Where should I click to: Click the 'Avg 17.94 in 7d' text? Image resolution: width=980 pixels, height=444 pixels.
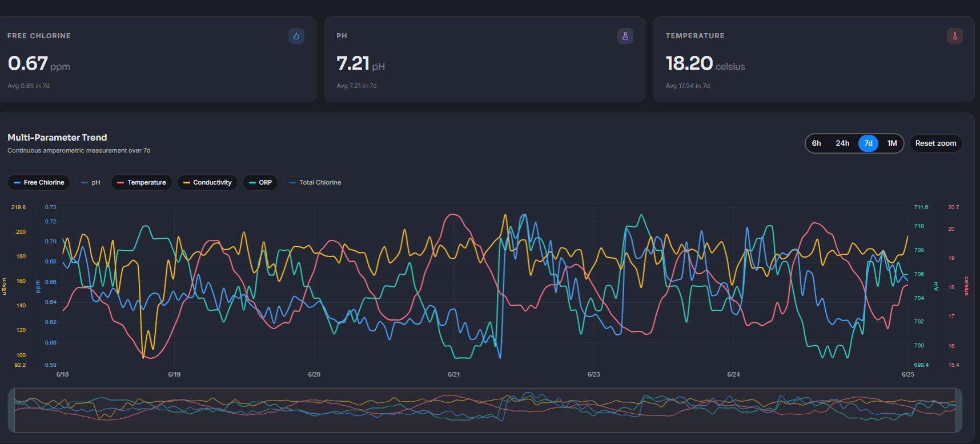[x=688, y=86]
